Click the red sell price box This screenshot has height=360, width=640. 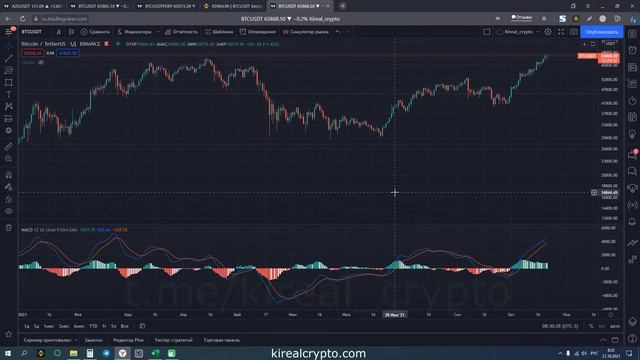33,53
